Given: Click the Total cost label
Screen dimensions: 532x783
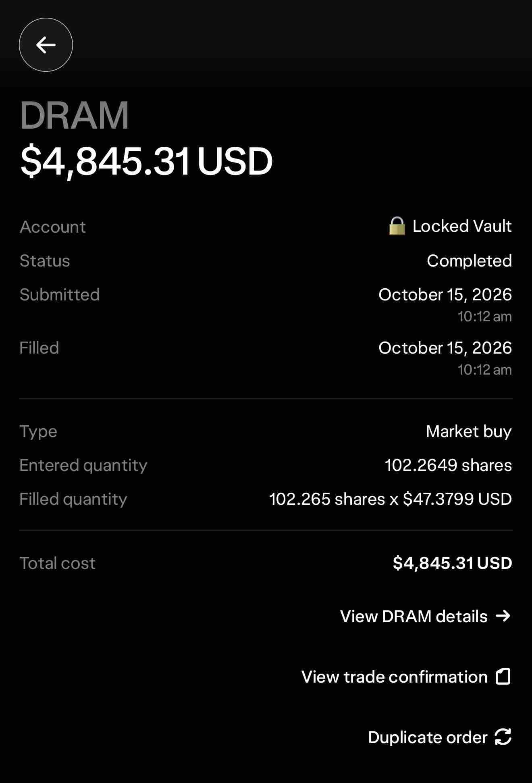Looking at the screenshot, I should click(x=58, y=563).
